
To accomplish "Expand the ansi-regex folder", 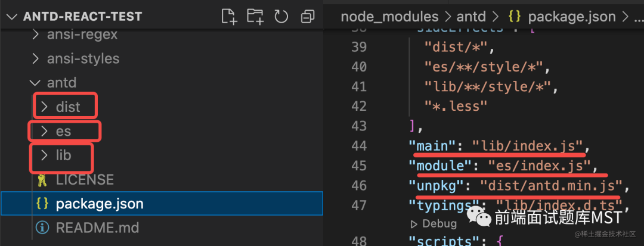I will 36,35.
